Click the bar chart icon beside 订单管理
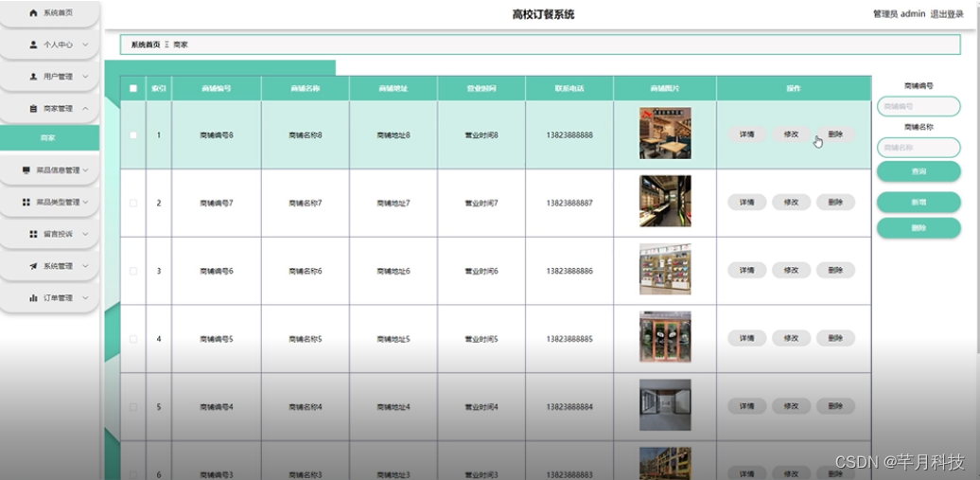This screenshot has height=480, width=980. click(33, 298)
